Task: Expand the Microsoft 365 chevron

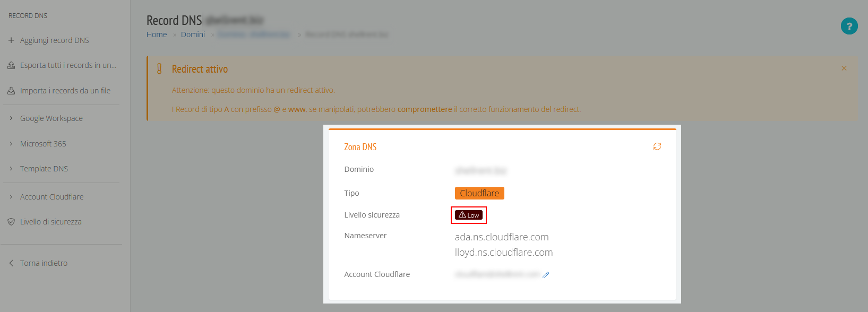Action: (11, 144)
